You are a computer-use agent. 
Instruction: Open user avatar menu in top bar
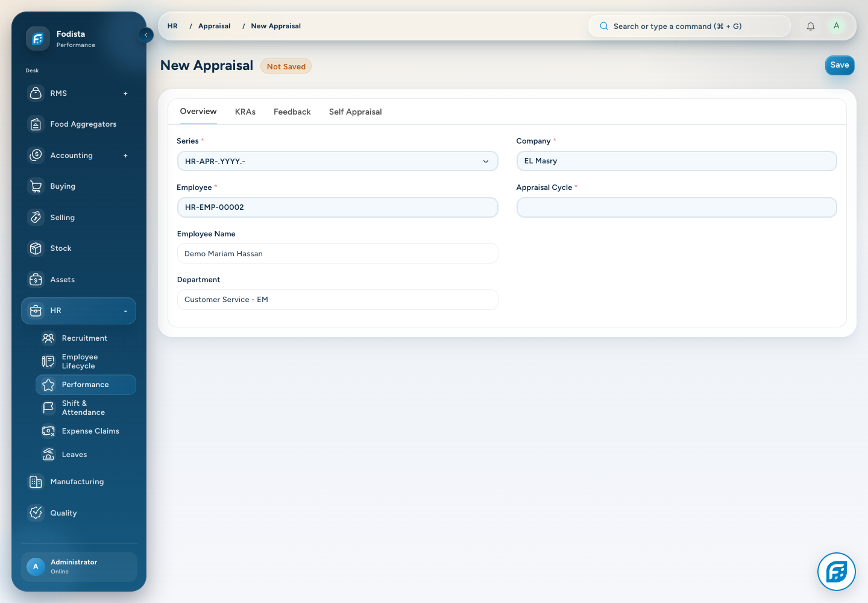pyautogui.click(x=836, y=26)
